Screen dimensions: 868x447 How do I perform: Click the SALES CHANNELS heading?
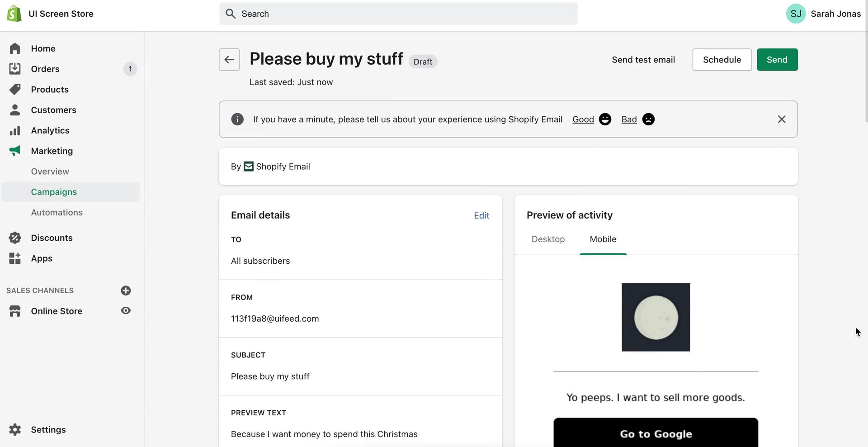click(40, 290)
